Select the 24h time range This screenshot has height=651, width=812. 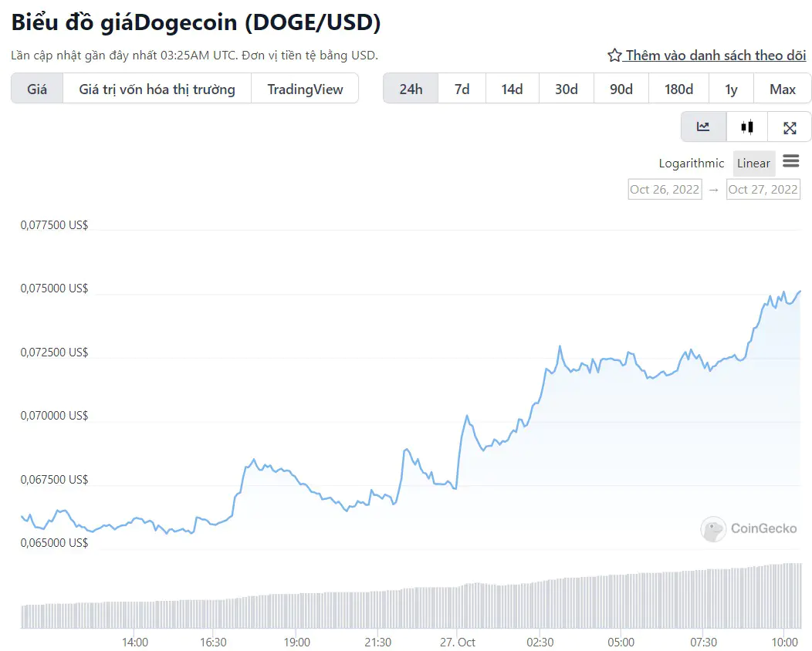pos(411,89)
